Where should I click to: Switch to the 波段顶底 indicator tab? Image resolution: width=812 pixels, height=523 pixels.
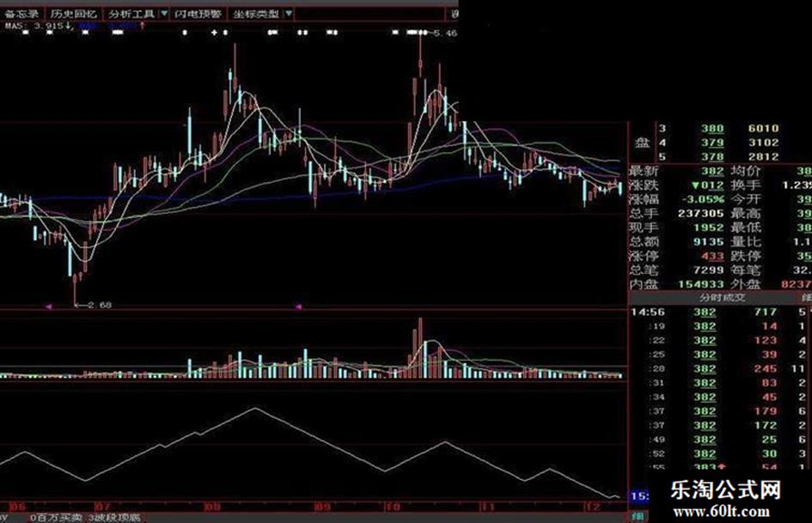click(115, 517)
